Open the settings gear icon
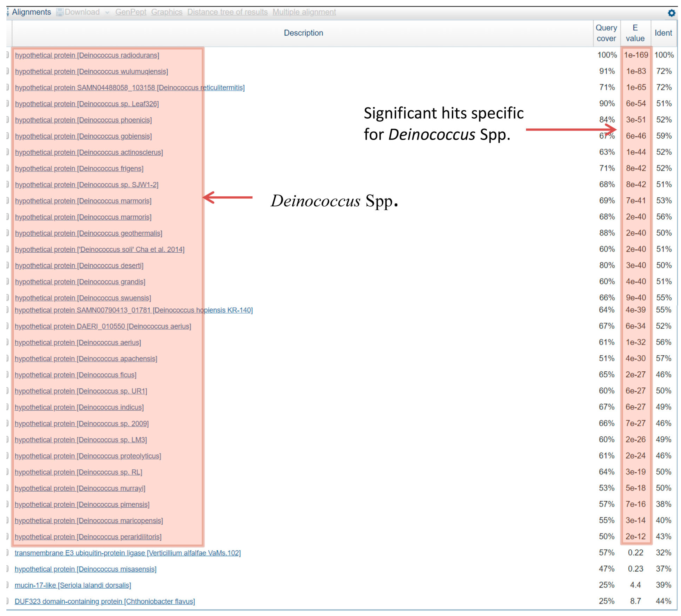 point(671,13)
